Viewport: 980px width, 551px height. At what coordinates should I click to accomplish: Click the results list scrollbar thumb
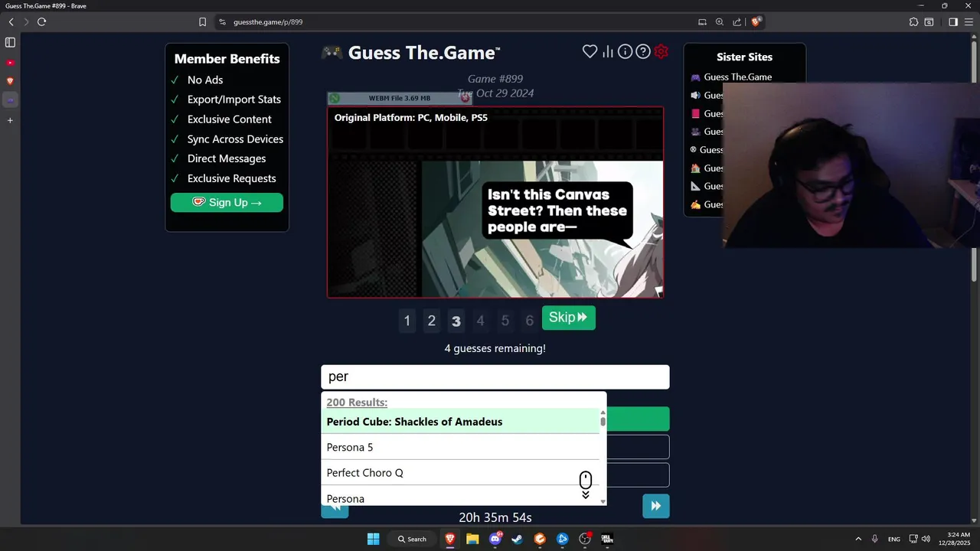(x=603, y=420)
